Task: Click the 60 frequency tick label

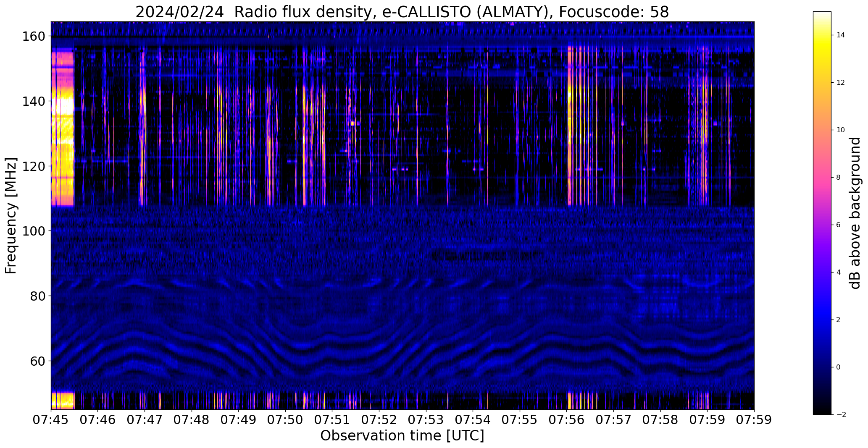Action: (x=38, y=361)
